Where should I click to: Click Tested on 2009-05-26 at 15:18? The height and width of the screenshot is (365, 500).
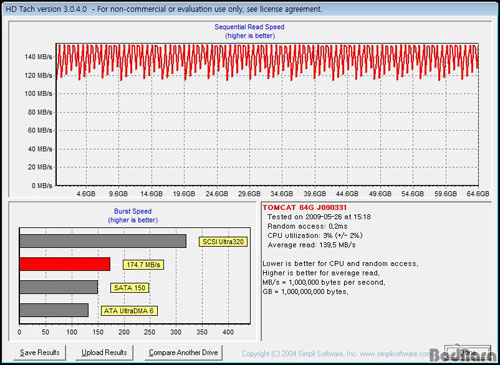point(319,217)
